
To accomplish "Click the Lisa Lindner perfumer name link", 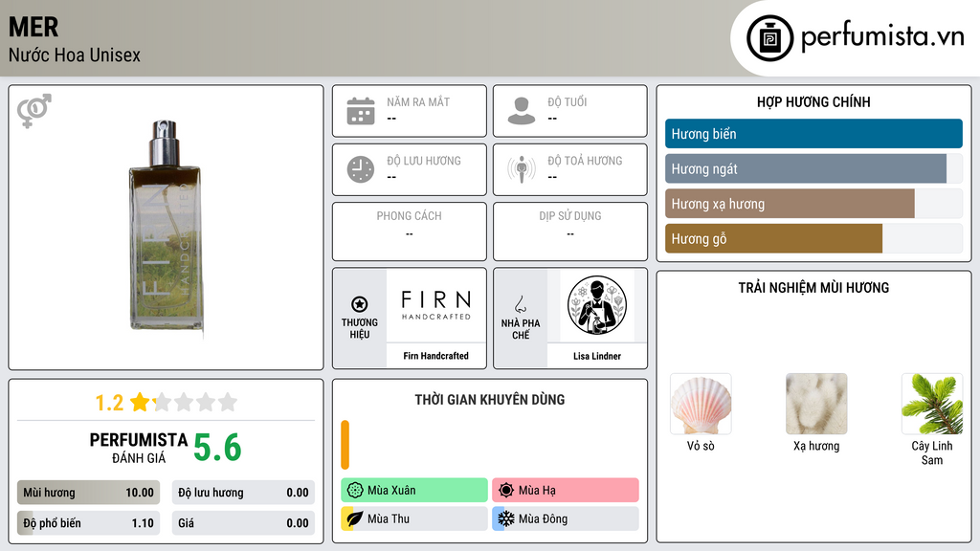I will (x=597, y=356).
